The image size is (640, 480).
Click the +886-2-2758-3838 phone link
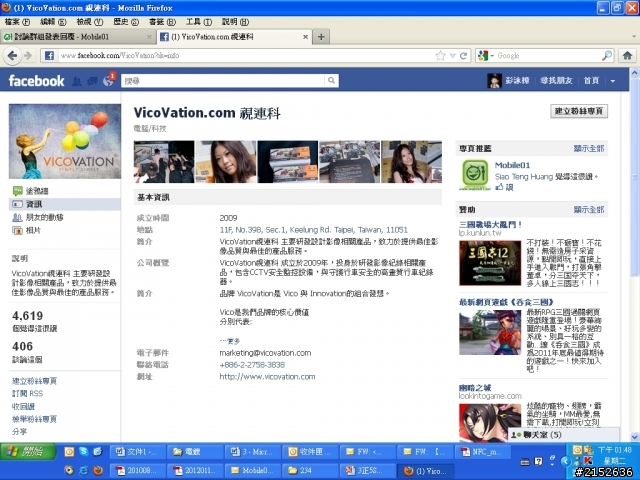[252, 365]
